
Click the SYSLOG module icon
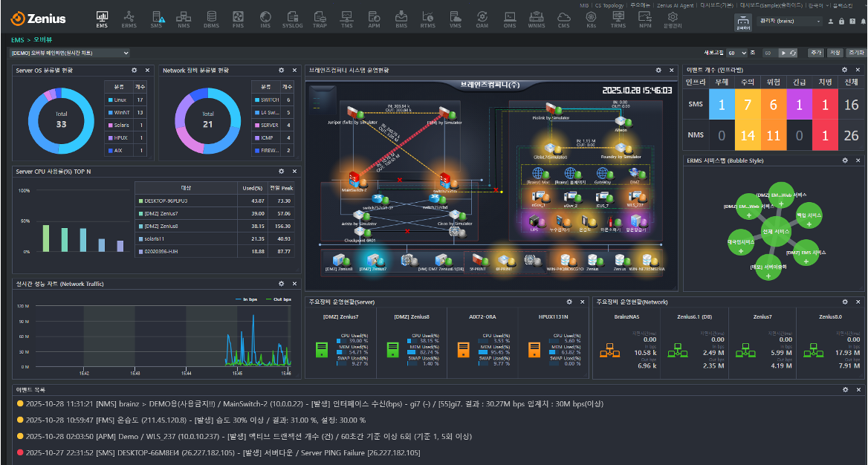pyautogui.click(x=293, y=19)
